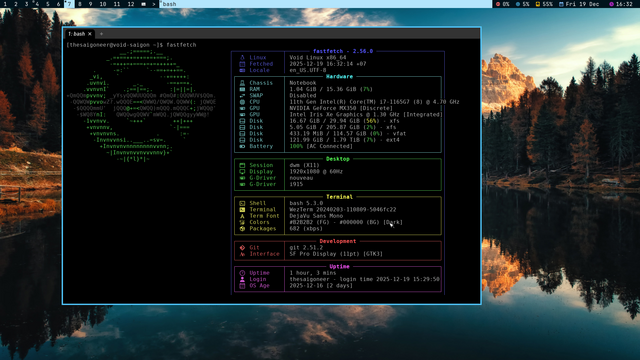Click the NVIDIA GeForce MX350 text
Image resolution: width=640 pixels, height=360 pixels.
coord(341,108)
